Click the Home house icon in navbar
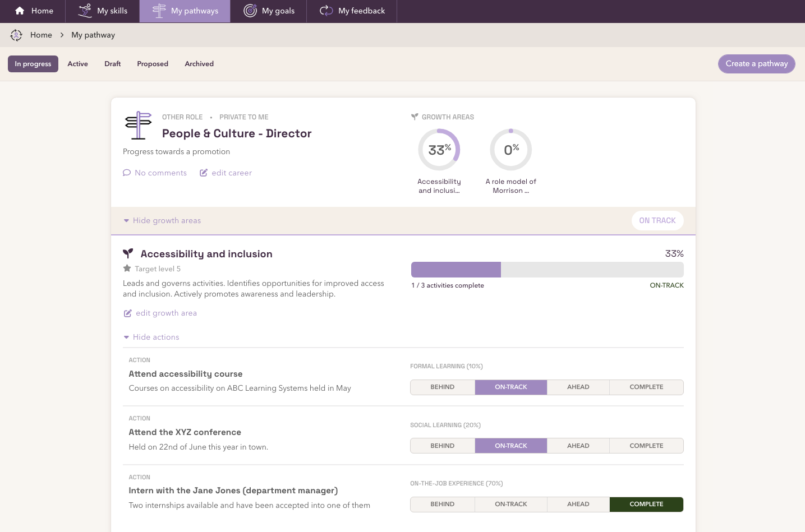The height and width of the screenshot is (532, 805). click(x=20, y=11)
